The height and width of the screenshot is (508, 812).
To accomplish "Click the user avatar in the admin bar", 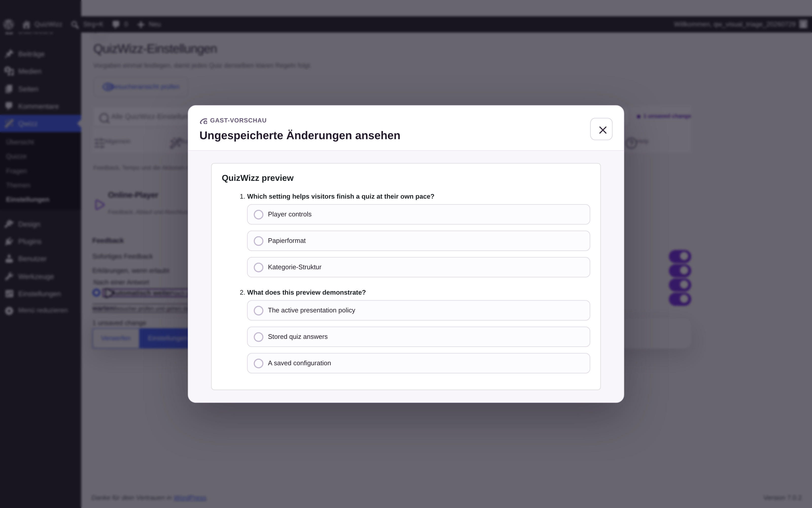I will click(803, 24).
